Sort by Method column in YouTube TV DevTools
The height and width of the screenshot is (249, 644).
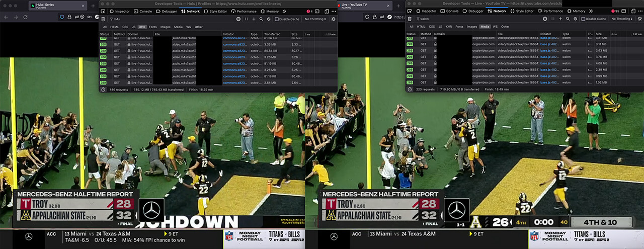pyautogui.click(x=426, y=34)
